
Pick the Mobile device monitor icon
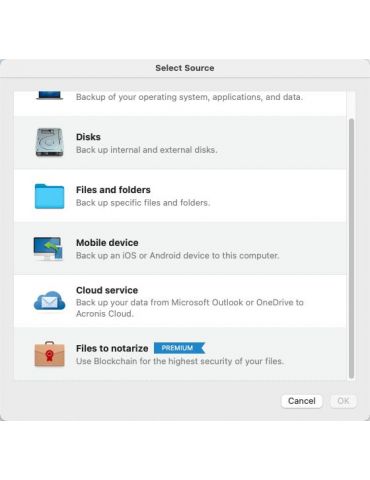point(48,249)
